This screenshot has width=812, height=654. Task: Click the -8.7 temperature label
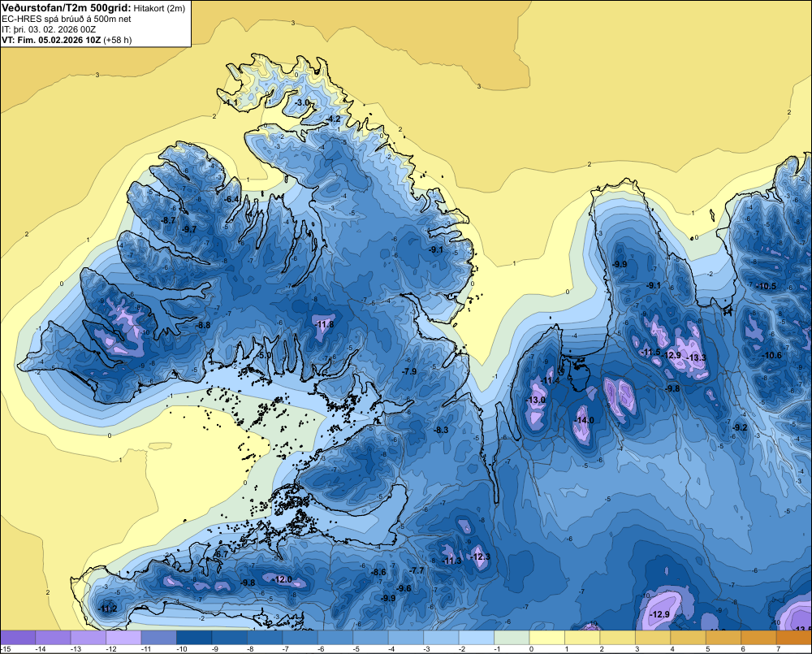coord(168,220)
